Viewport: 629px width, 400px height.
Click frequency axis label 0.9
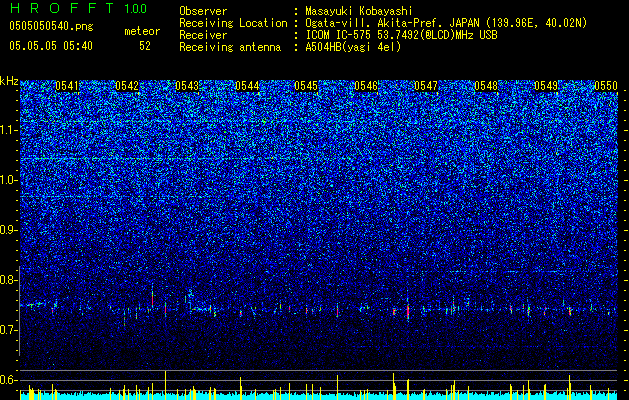pos(9,230)
